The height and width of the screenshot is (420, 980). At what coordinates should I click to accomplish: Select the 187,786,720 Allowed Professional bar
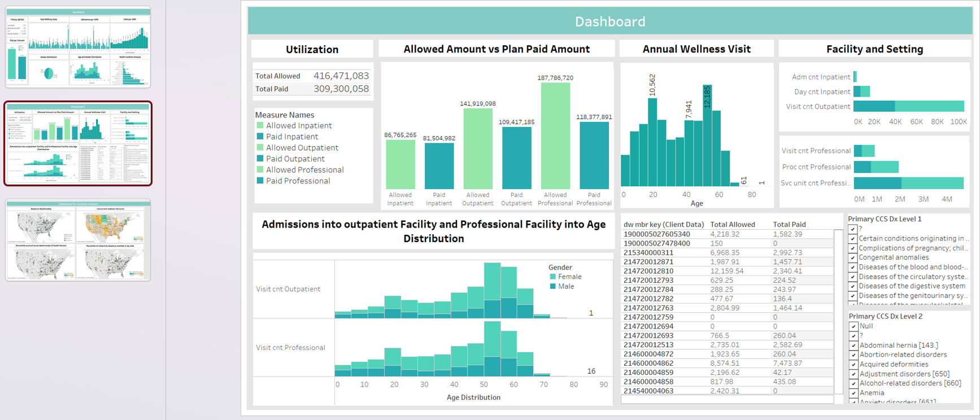pyautogui.click(x=555, y=135)
